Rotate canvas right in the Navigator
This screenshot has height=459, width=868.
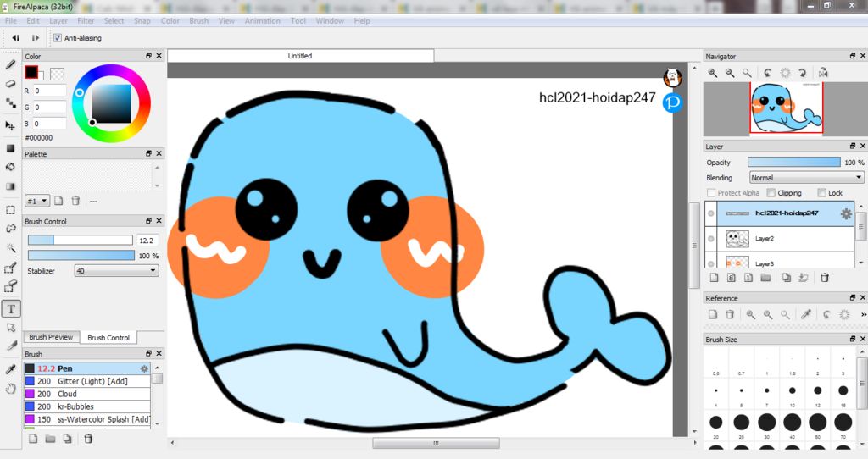tap(802, 73)
